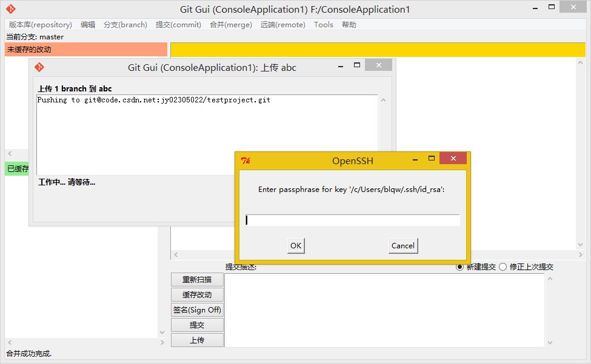Confirm passphrase with the OK button
This screenshot has height=364, width=591.
tap(296, 246)
